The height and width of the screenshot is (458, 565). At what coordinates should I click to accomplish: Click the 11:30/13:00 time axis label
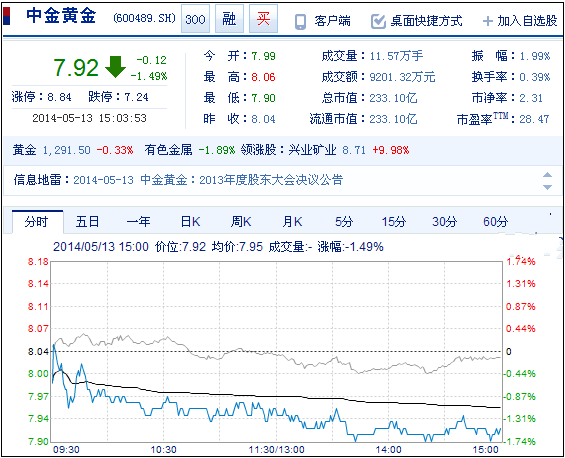(x=276, y=450)
